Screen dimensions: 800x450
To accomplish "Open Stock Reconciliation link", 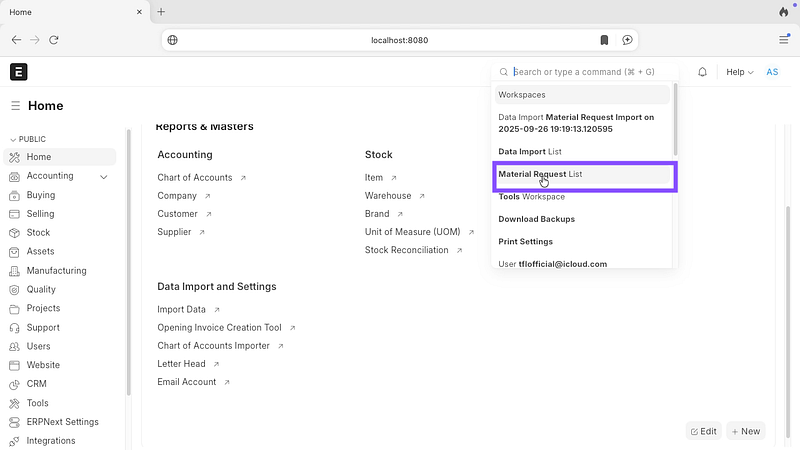I will coord(407,250).
